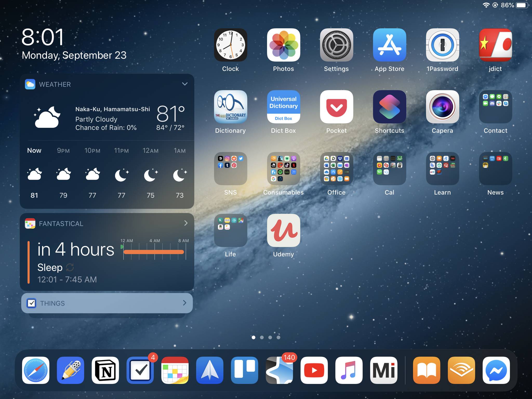Launch the jdict dictionary app
The image size is (532, 399).
coord(495,45)
